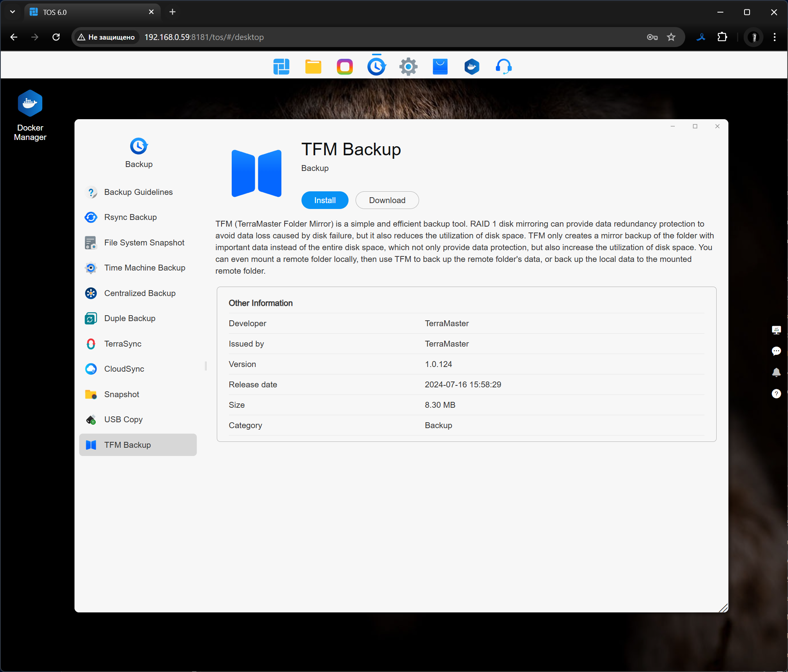788x672 pixels.
Task: Open the support headset icon
Action: (503, 67)
